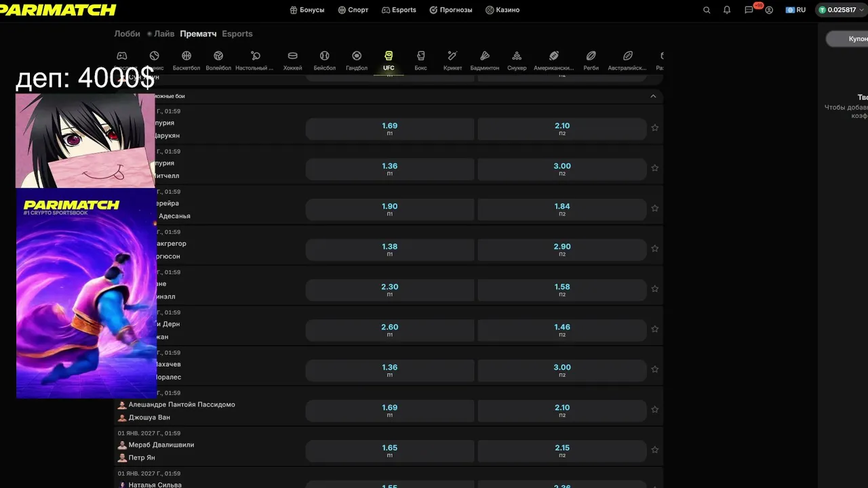
Task: Bet on Алешандре Пантойя at 1.69
Action: click(x=390, y=411)
